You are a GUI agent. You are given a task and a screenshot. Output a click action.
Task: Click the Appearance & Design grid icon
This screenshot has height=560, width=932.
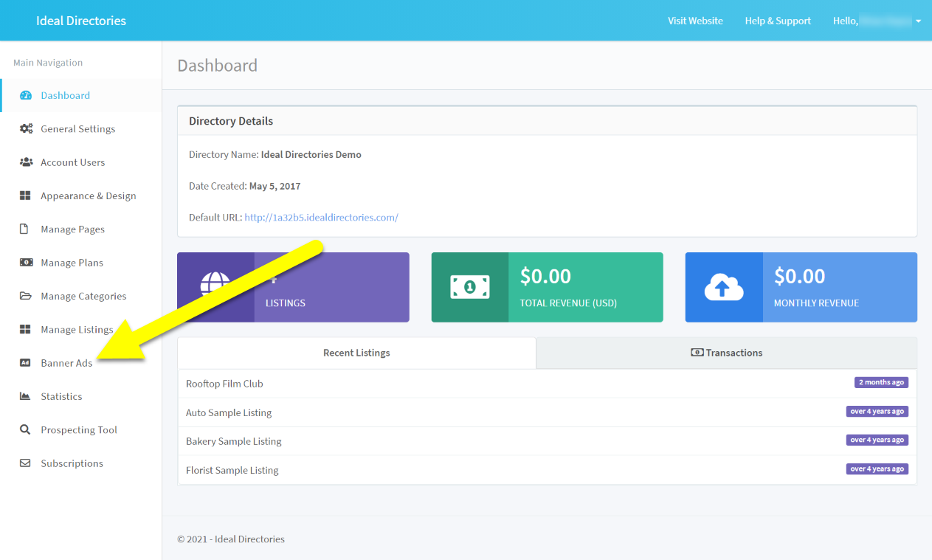[25, 196]
